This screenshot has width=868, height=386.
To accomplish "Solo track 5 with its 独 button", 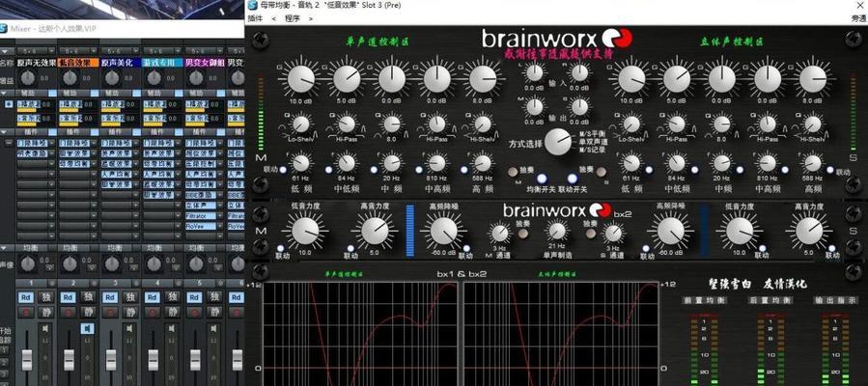I will 213,297.
